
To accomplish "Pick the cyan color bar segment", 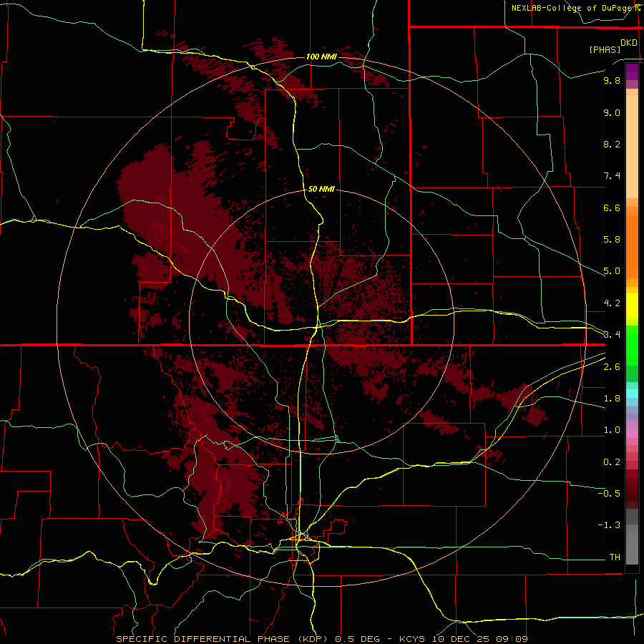I will (632, 394).
